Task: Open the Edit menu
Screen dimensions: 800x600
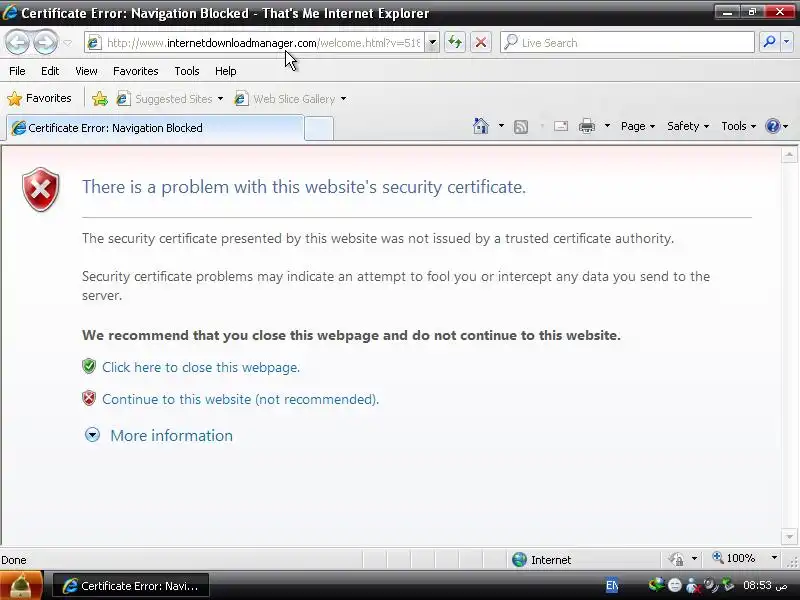Action: tap(50, 71)
